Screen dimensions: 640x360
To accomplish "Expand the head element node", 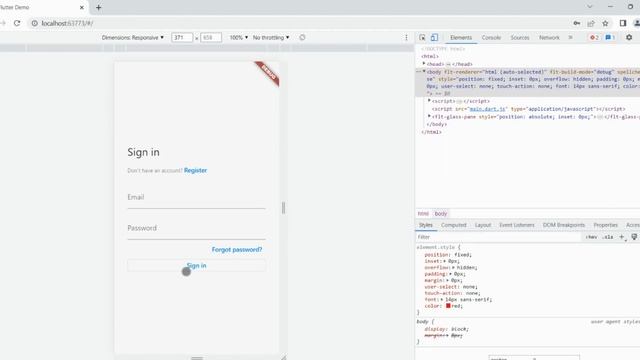I will pos(424,64).
